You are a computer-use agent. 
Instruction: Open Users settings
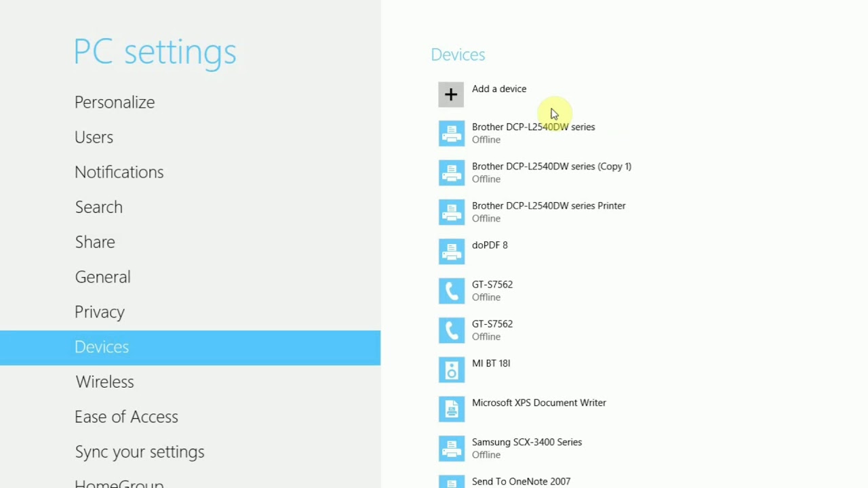tap(94, 137)
